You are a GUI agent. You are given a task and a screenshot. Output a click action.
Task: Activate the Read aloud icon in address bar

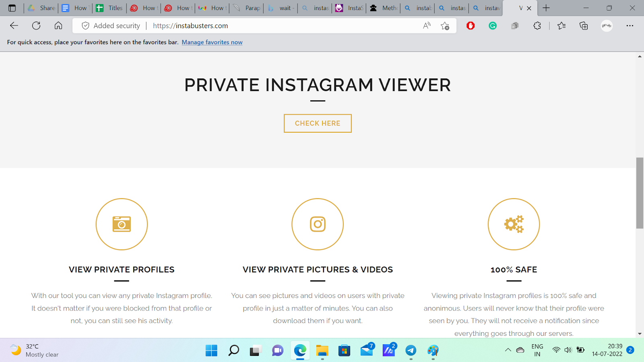(427, 26)
